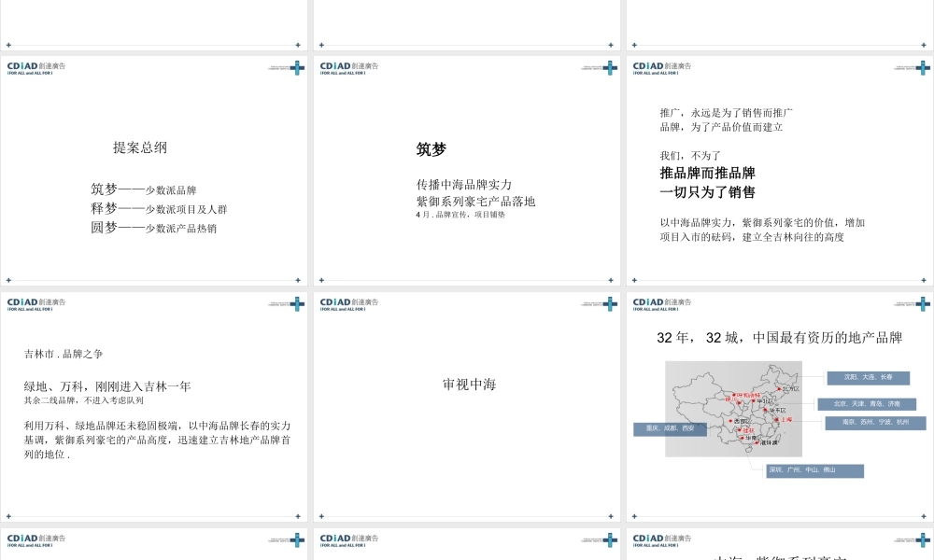Click the small line 其余二线品牌，不进入考虑队列
This screenshot has height=560, width=934.
click(x=83, y=400)
